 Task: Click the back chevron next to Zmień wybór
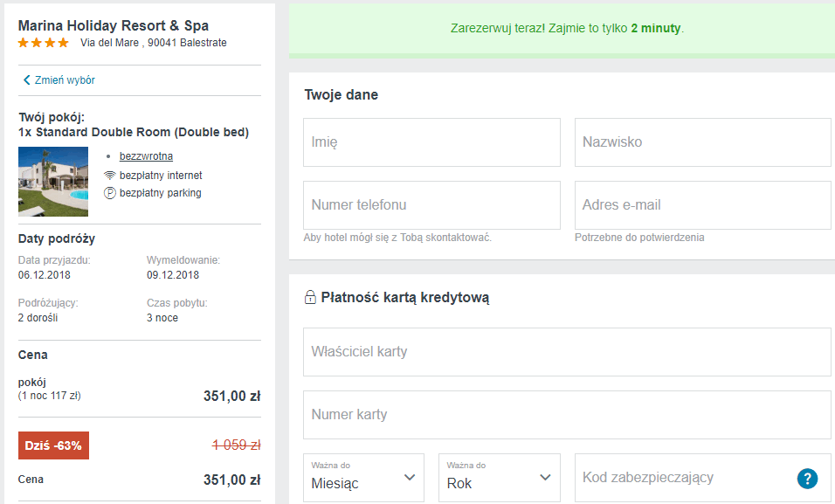(26, 79)
